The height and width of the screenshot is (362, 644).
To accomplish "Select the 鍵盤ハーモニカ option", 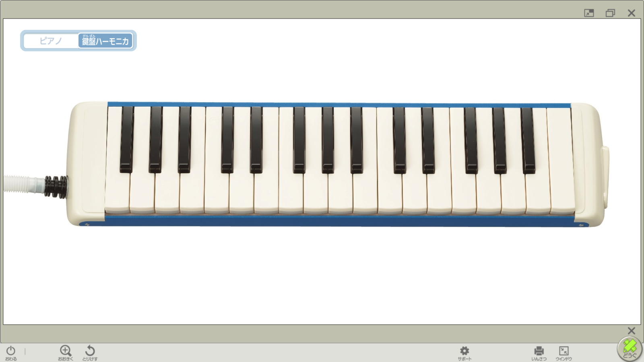I will coord(105,41).
